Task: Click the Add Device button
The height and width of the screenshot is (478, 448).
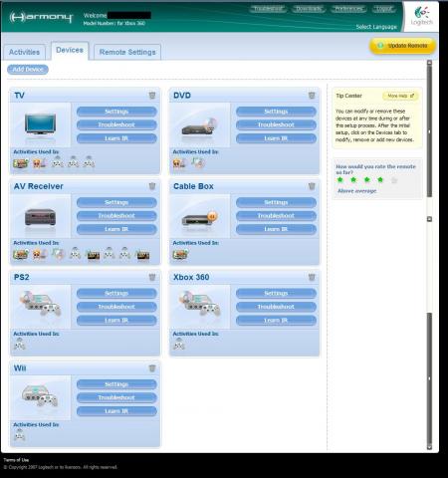Action: (x=28, y=70)
